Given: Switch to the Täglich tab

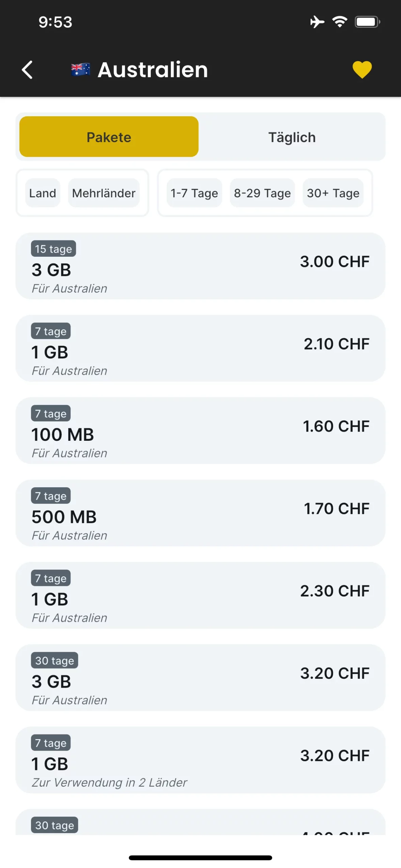Looking at the screenshot, I should pos(292,137).
